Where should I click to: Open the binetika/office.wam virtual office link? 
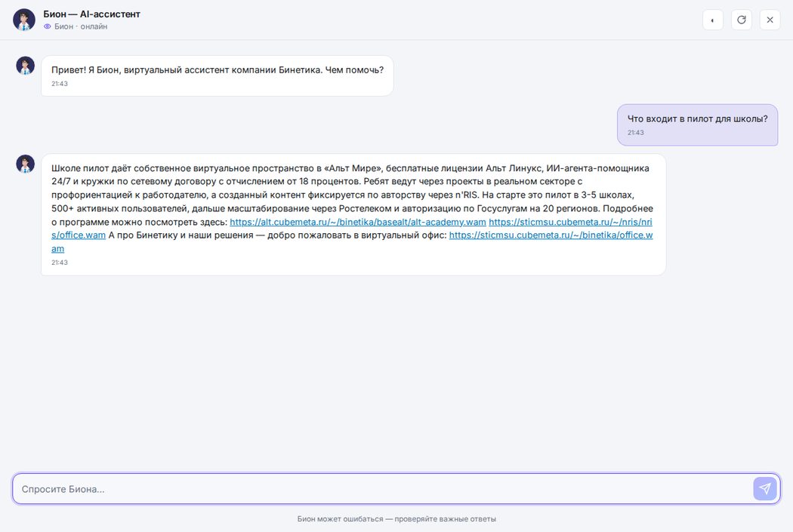point(551,235)
